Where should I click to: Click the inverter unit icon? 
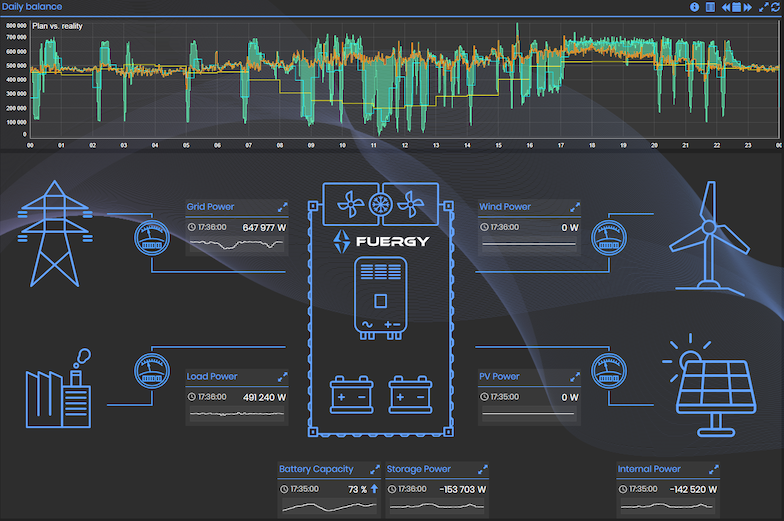click(380, 298)
